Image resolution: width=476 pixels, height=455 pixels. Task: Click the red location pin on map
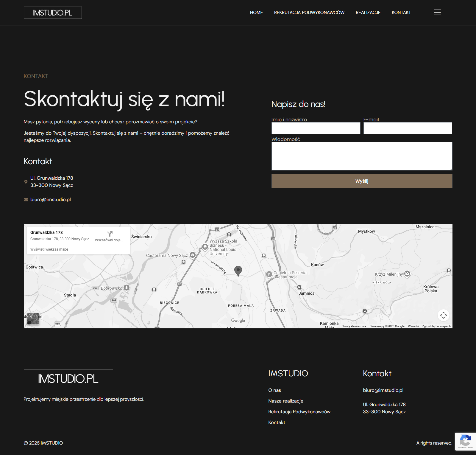pos(238,271)
